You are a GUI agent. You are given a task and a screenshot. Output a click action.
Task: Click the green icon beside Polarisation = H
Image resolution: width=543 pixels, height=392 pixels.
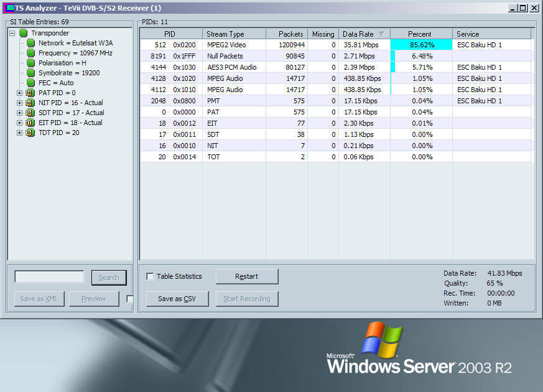coord(31,63)
